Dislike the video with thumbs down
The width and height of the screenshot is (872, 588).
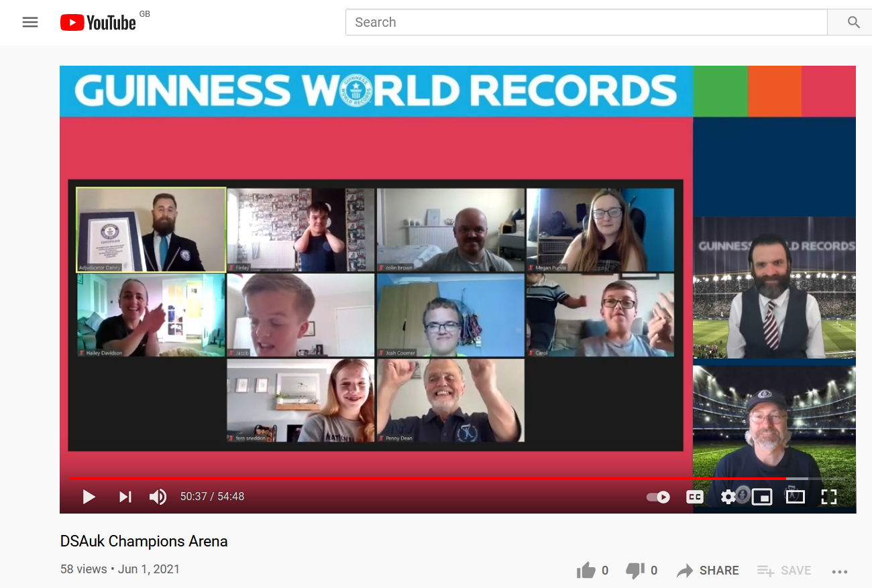(635, 571)
